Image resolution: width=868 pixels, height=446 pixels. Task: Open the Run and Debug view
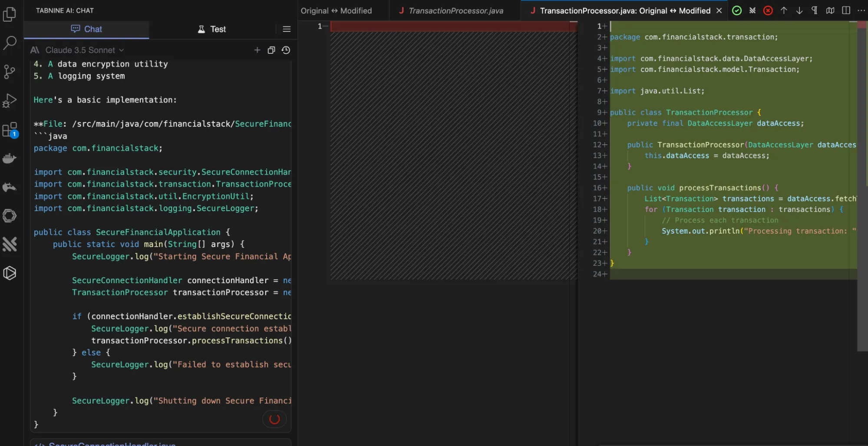pos(10,101)
